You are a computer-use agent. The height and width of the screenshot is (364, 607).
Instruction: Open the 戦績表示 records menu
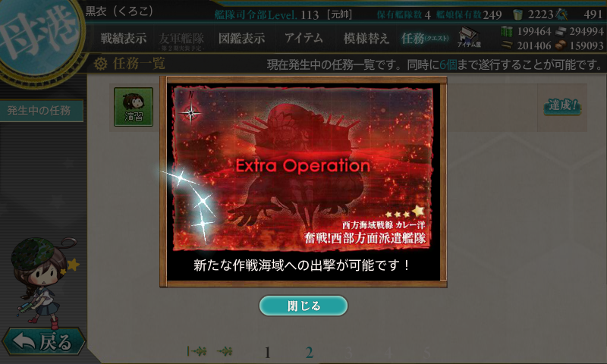[124, 38]
